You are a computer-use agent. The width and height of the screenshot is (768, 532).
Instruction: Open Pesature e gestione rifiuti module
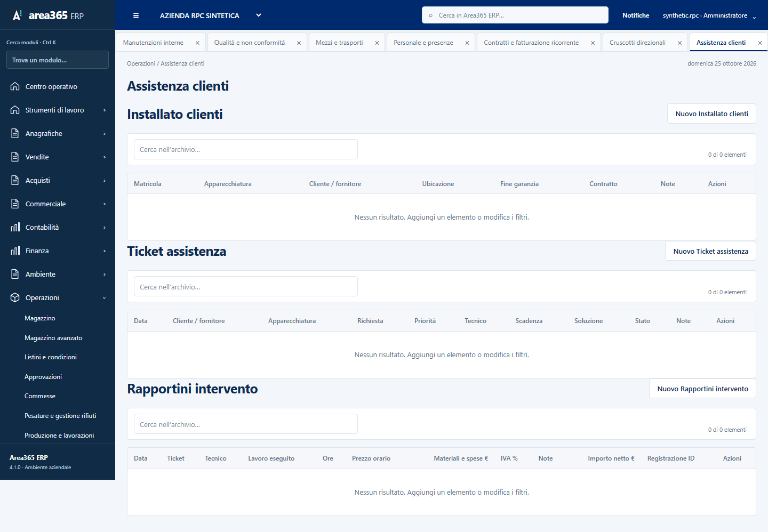click(x=60, y=416)
